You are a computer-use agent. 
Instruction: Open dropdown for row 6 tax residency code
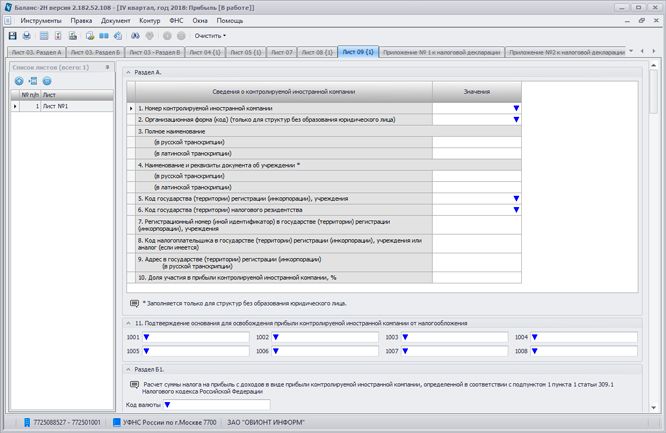(516, 210)
